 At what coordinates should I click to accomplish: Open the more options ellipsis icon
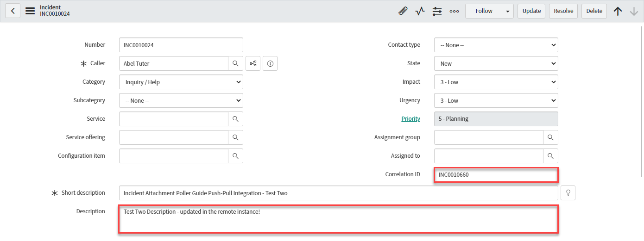454,11
